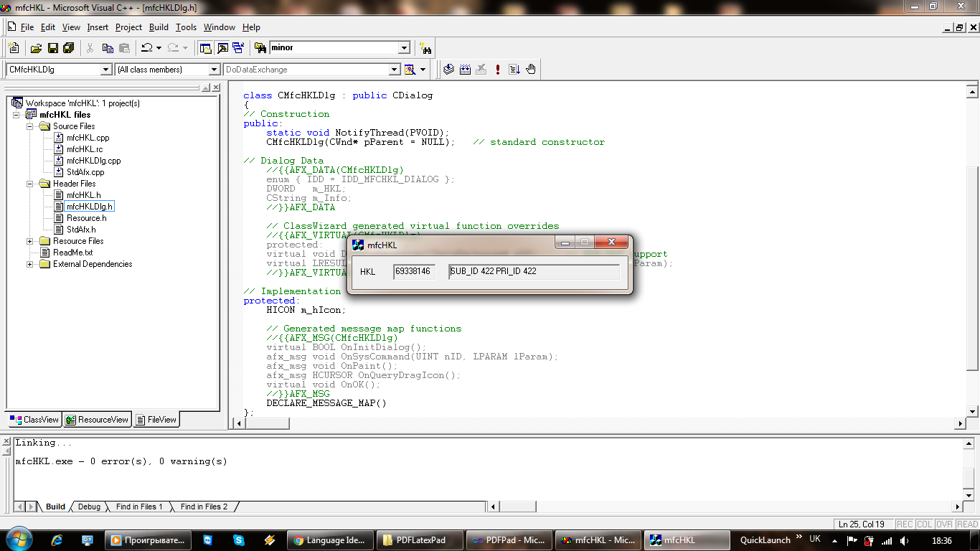The image size is (980, 551).
Task: Switch to the ClassView tab
Action: click(34, 420)
